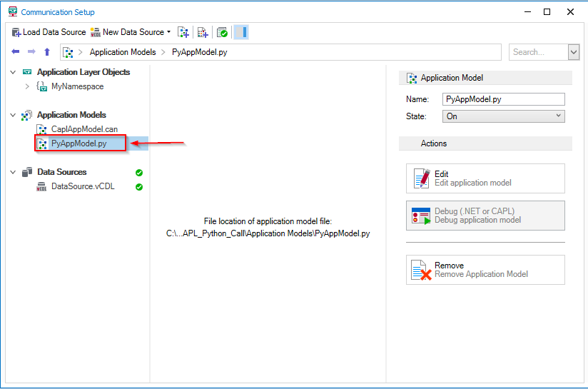Click the add application layer object icon
The image size is (588, 389).
click(203, 32)
